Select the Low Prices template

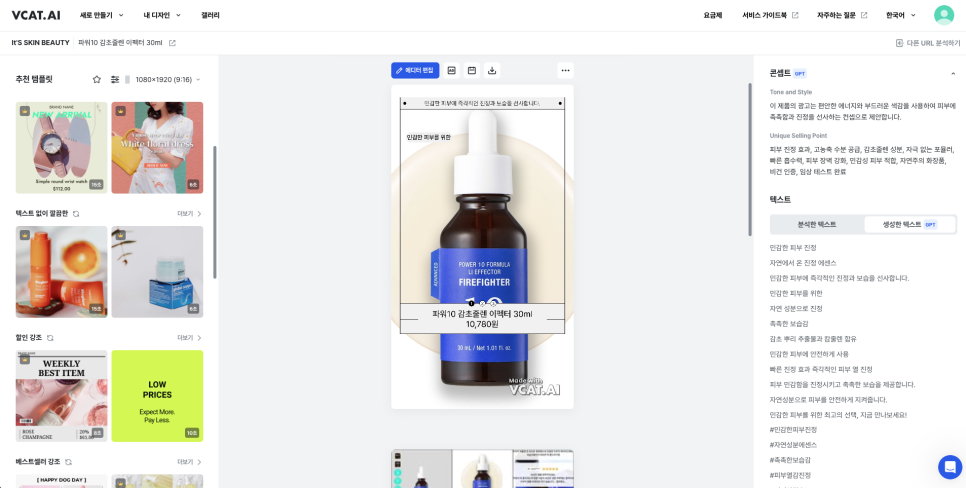pos(157,396)
